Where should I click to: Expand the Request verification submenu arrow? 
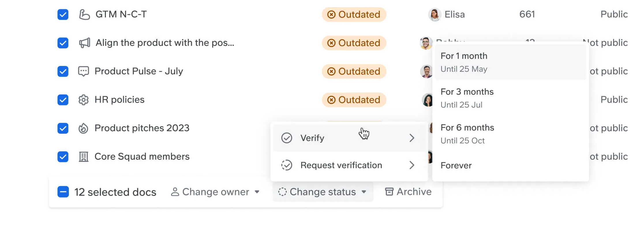click(412, 165)
